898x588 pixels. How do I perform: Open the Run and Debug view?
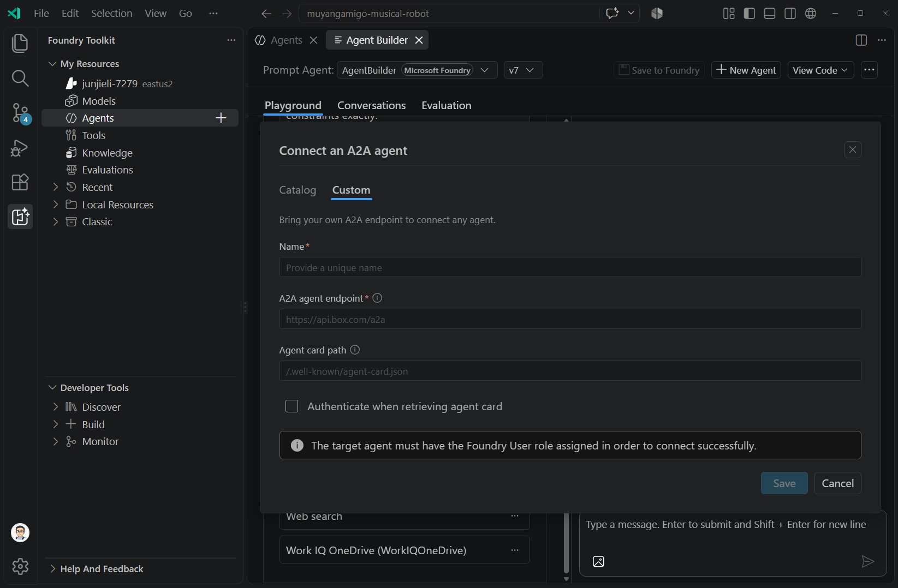[x=20, y=148]
